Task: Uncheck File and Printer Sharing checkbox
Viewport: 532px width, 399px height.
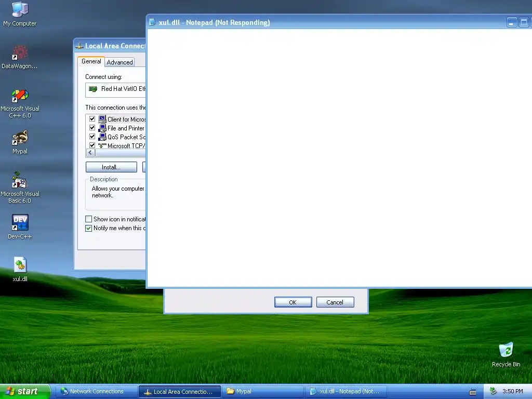Action: point(92,128)
